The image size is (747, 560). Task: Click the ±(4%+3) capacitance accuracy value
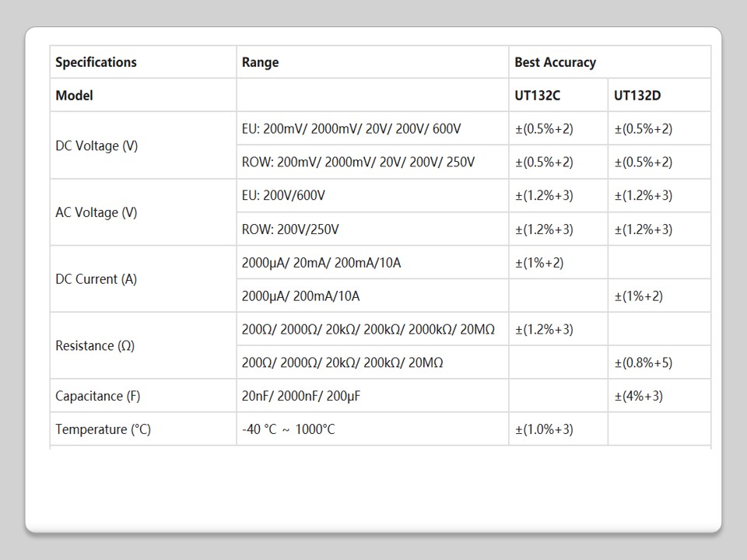(x=638, y=396)
